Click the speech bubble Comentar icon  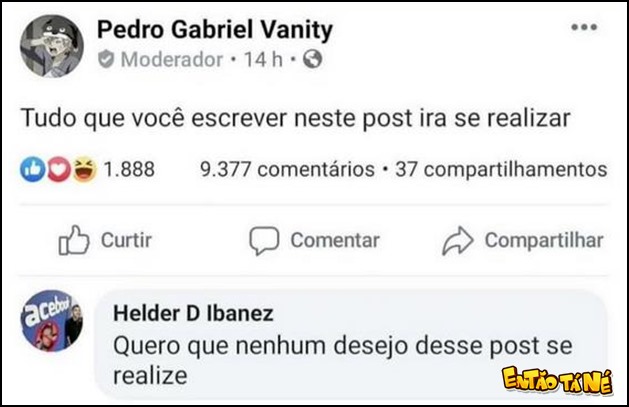(264, 240)
